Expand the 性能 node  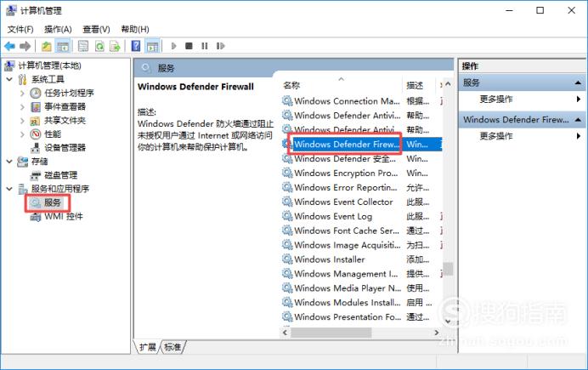(22, 134)
